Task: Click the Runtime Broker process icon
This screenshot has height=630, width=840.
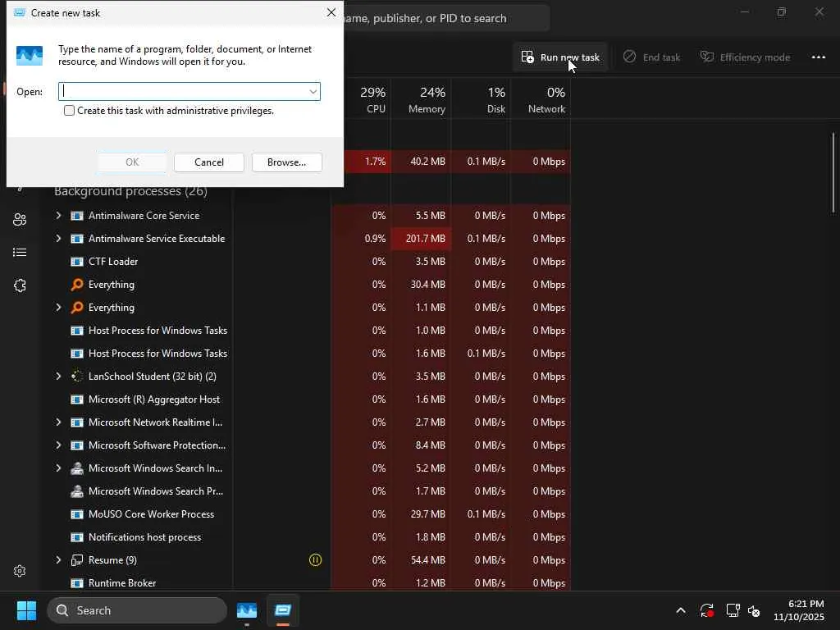Action: click(x=77, y=583)
